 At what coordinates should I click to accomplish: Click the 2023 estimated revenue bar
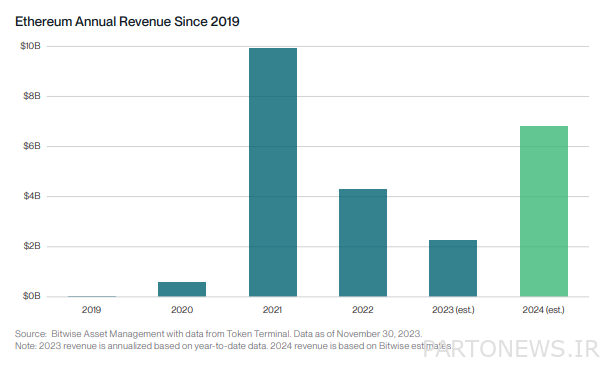[x=453, y=268]
